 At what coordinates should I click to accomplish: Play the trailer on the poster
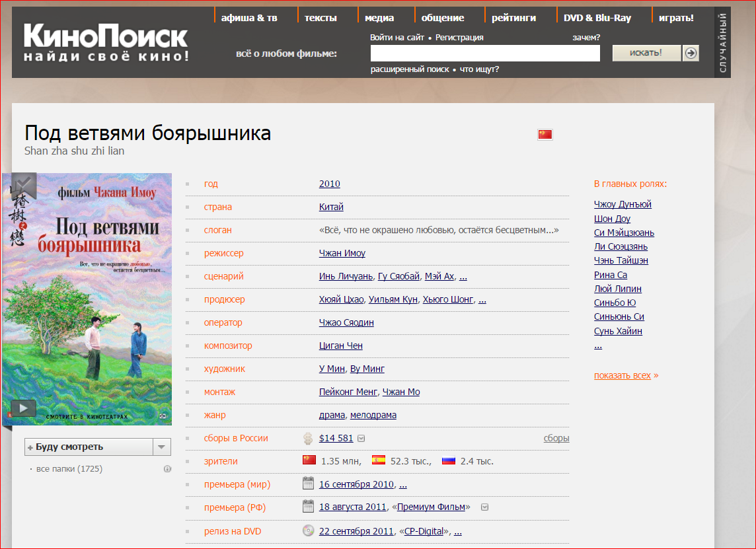(23, 408)
